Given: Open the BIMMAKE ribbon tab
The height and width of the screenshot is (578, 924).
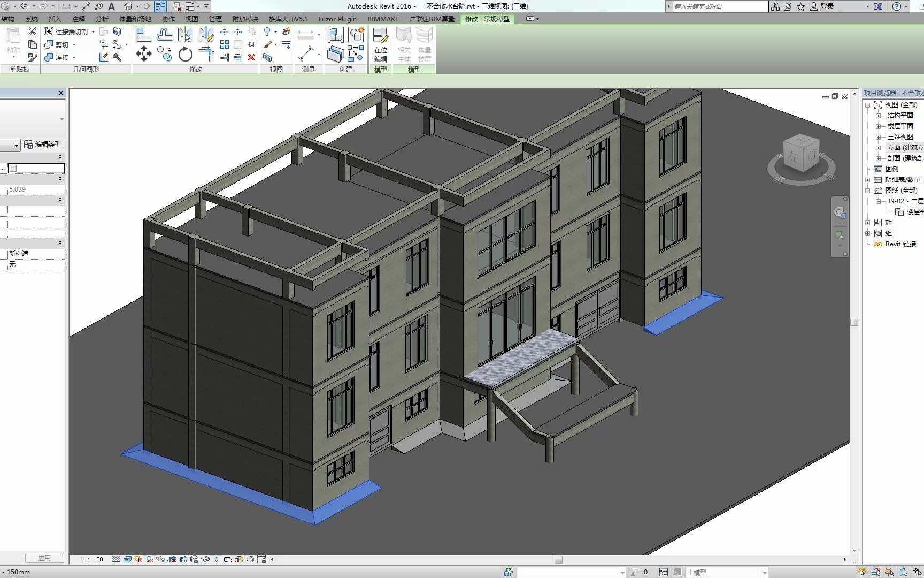Looking at the screenshot, I should (x=383, y=19).
